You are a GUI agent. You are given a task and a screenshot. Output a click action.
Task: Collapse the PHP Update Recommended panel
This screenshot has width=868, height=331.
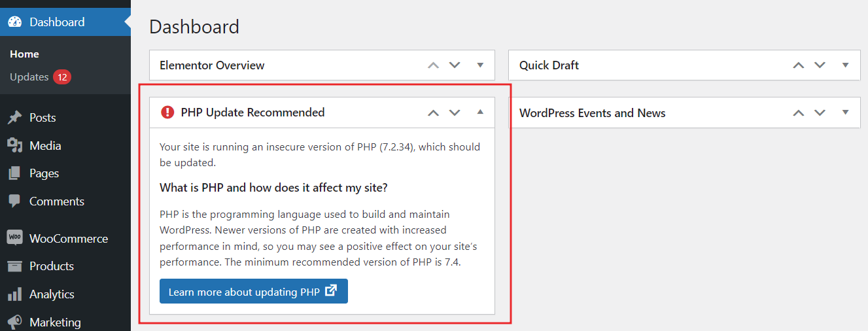coord(480,112)
